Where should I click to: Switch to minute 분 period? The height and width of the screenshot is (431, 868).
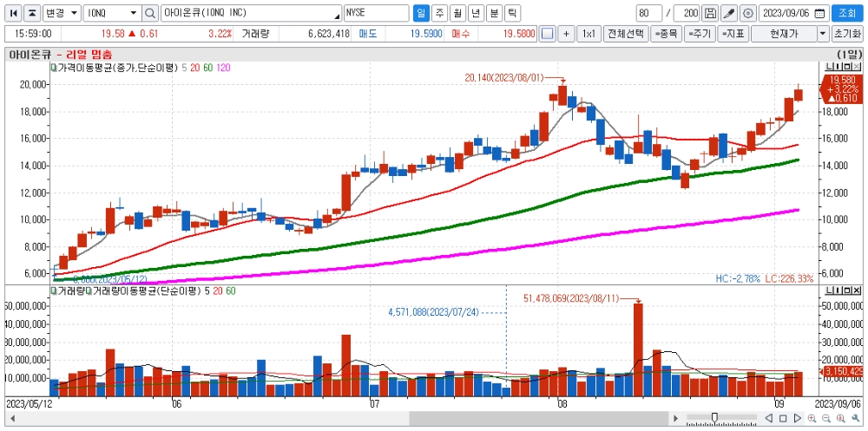(x=495, y=13)
